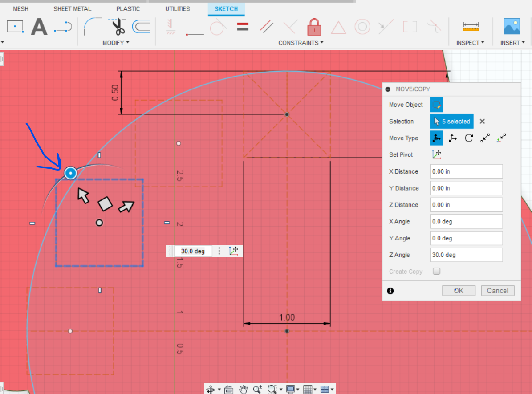This screenshot has height=394, width=532.
Task: Click Set Pivot icon beside angle box
Action: click(x=234, y=251)
